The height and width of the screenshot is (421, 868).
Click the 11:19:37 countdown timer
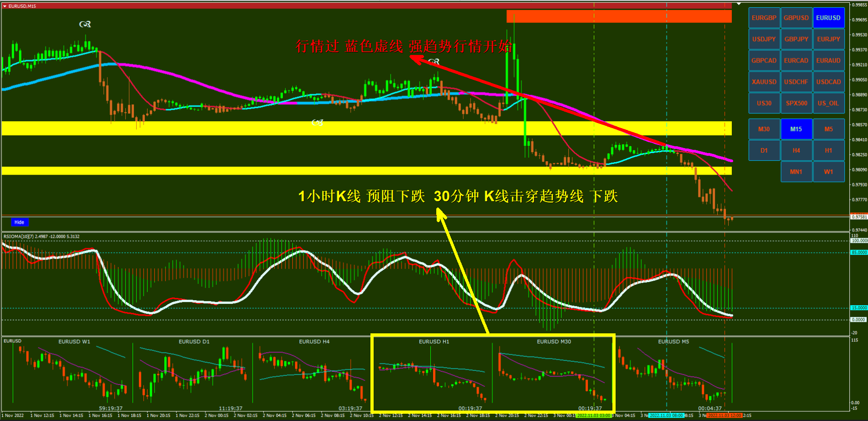point(231,408)
